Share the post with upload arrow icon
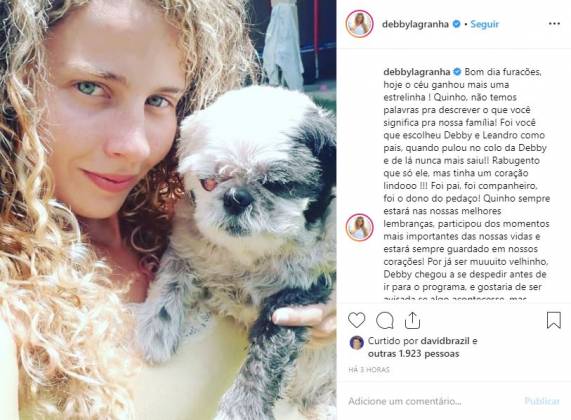571x420 pixels. [413, 320]
